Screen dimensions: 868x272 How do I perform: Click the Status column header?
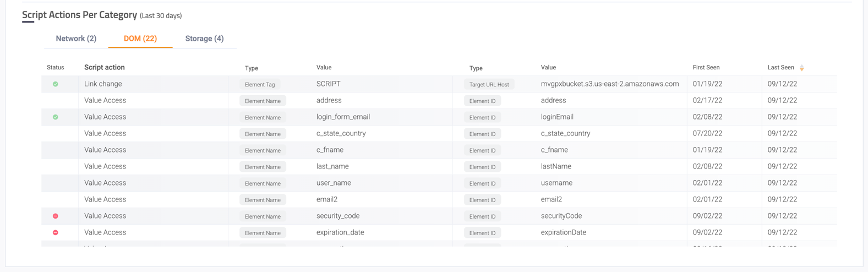[56, 68]
